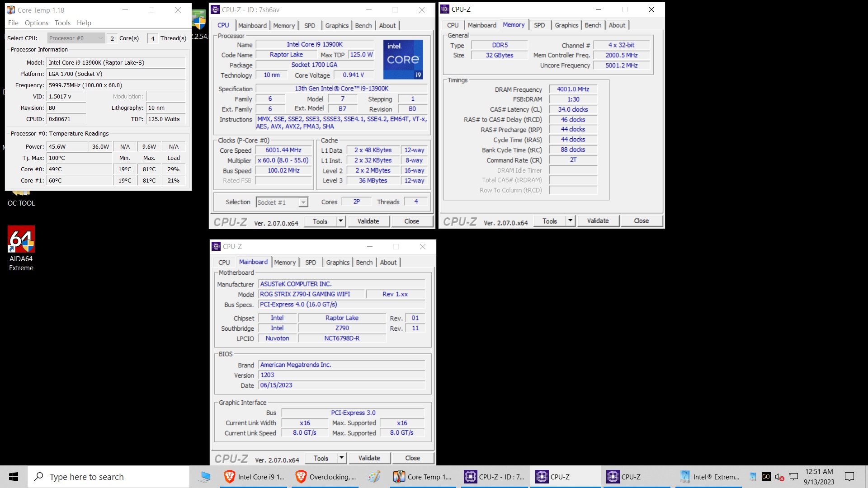Expand Tools dropdown arrow in CPU-Z Memory window
The width and height of the screenshot is (868, 488).
(571, 221)
